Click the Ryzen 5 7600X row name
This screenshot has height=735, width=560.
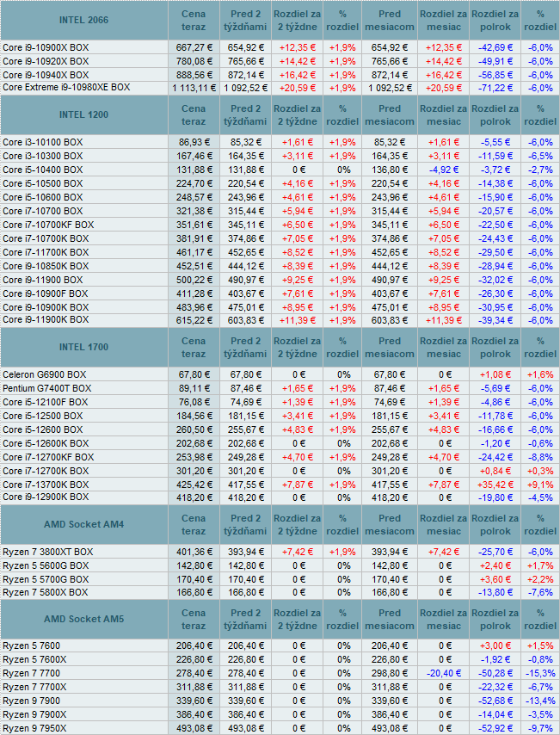[34, 659]
